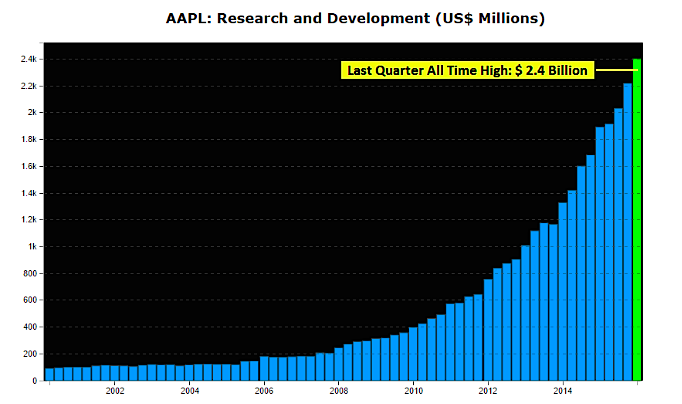Click the y-axis label 1.4k
682x404 pixels.
(x=29, y=193)
